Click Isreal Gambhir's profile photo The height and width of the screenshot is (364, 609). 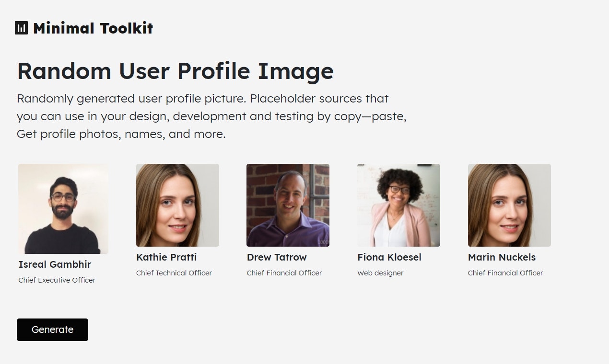coord(63,208)
